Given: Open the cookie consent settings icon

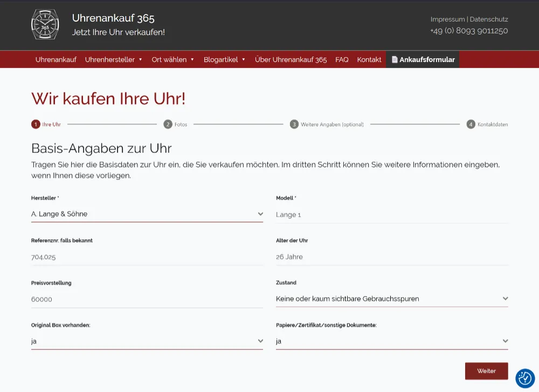Looking at the screenshot, I should 524,379.
